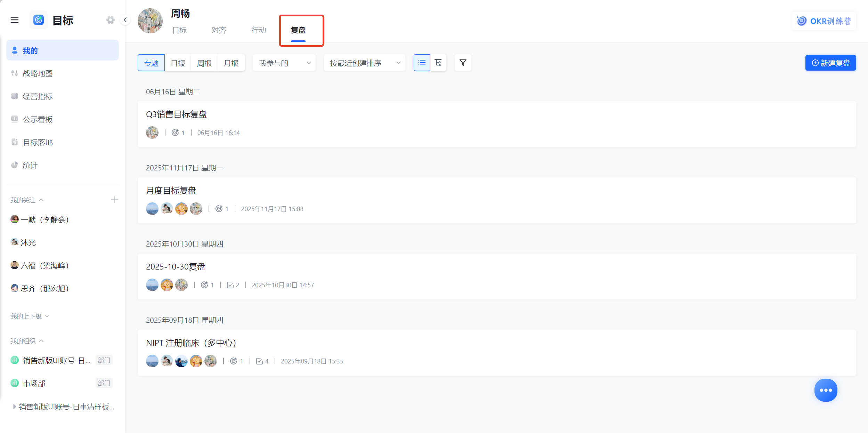Collapse sidebar with left chevron

click(125, 20)
